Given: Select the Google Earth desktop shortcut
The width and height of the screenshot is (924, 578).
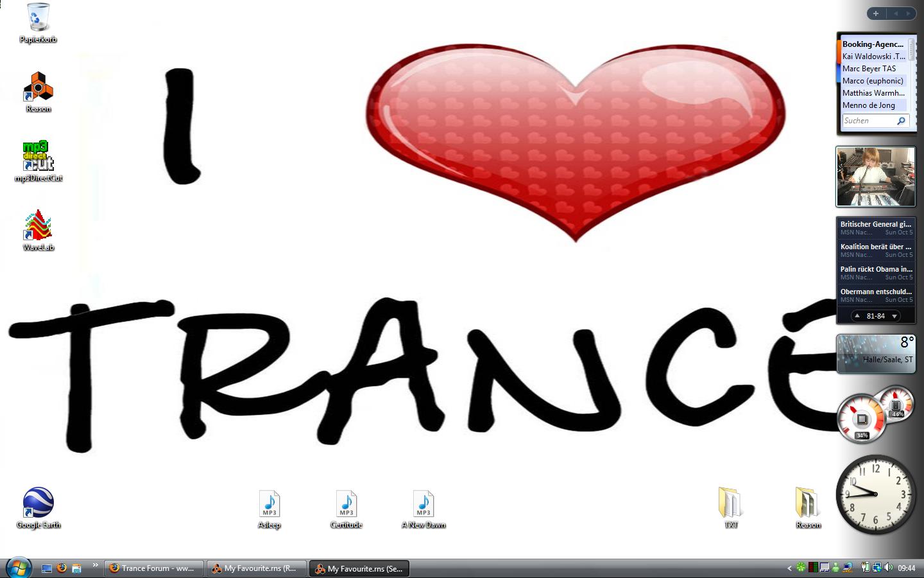Looking at the screenshot, I should click(38, 504).
